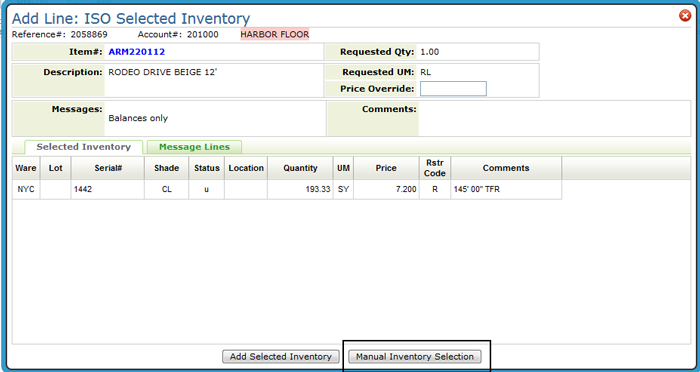Screen dimensions: 700x372
Task: Sort by the Ware column header
Action: click(26, 168)
